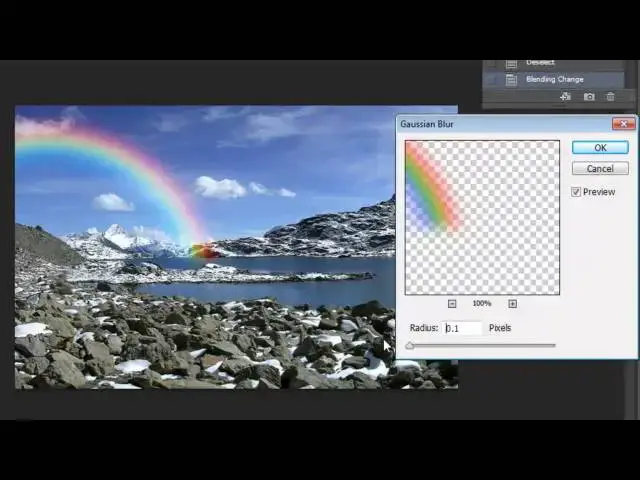Close the Gaussian Blur dialog
The width and height of the screenshot is (640, 480).
pos(624,124)
